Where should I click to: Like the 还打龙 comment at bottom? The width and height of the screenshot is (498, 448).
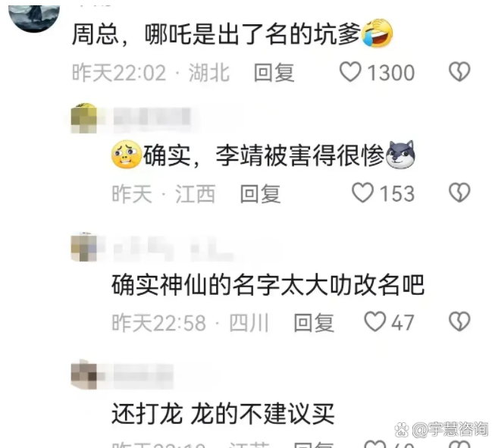coord(374,444)
